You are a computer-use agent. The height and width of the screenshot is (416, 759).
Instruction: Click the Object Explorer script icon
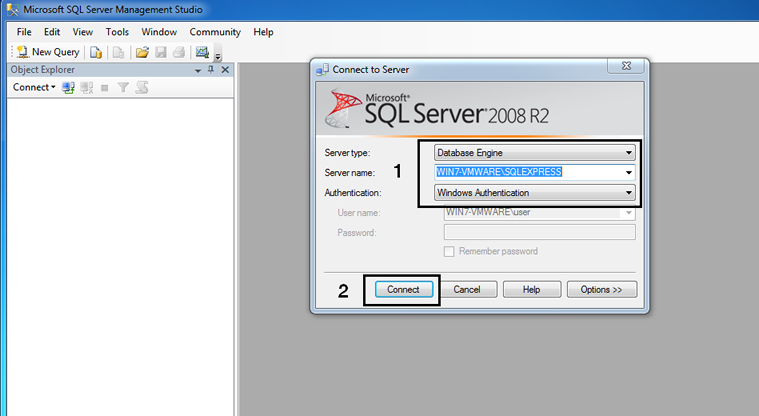[x=142, y=88]
